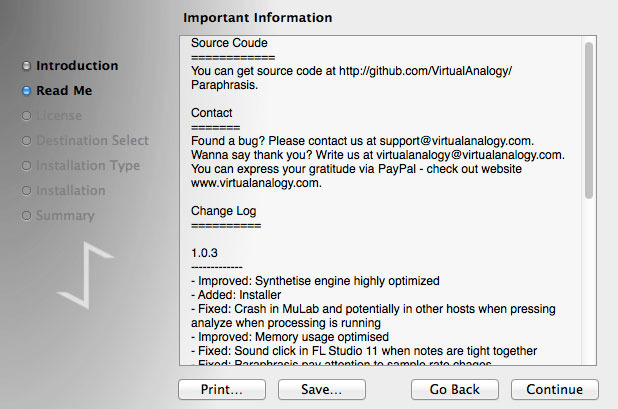
Task: Open the www.virtualanalogy.com website link
Action: coord(255,183)
